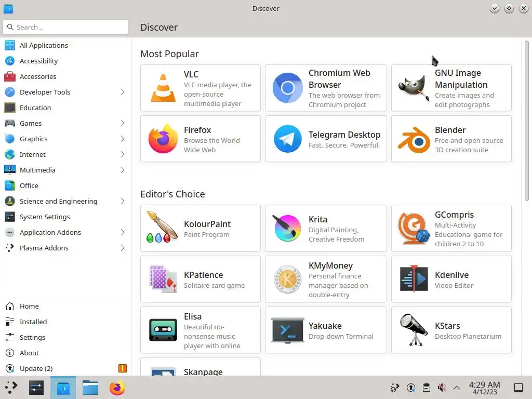Click the show desktop tray button
The image size is (532, 399).
point(518,388)
